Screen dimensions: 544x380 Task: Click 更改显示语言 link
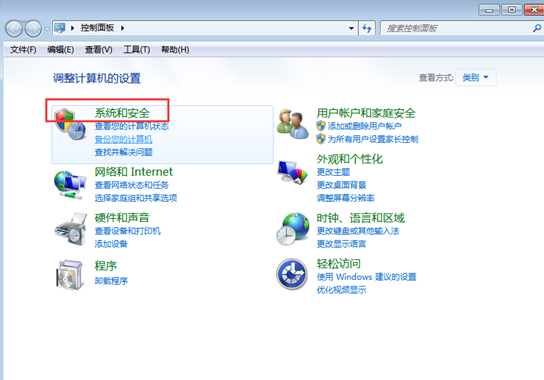(x=341, y=244)
